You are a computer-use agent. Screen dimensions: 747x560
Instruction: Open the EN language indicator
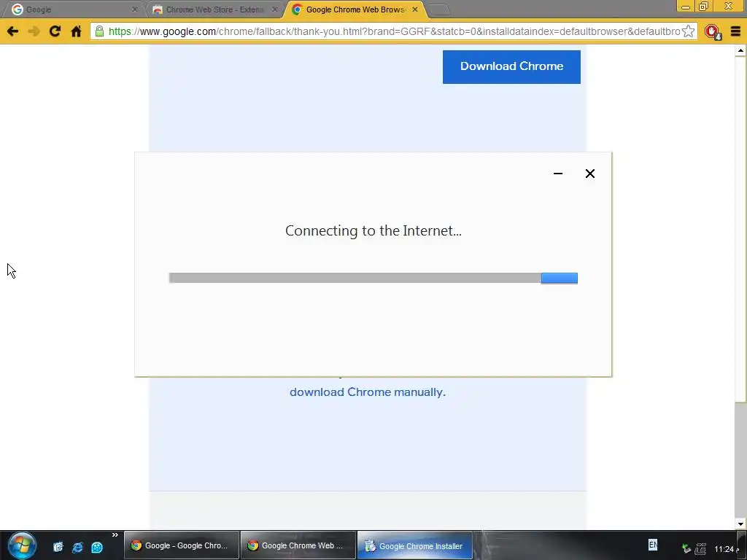[653, 545]
